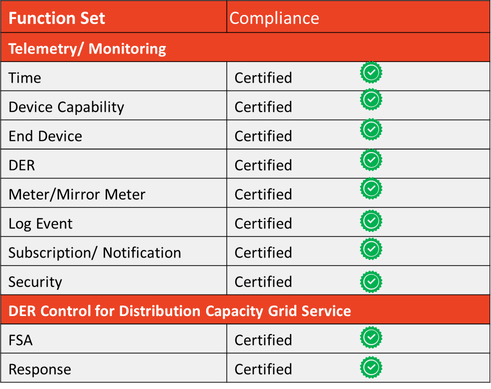Select the certified badge beside End Device

[x=371, y=129]
